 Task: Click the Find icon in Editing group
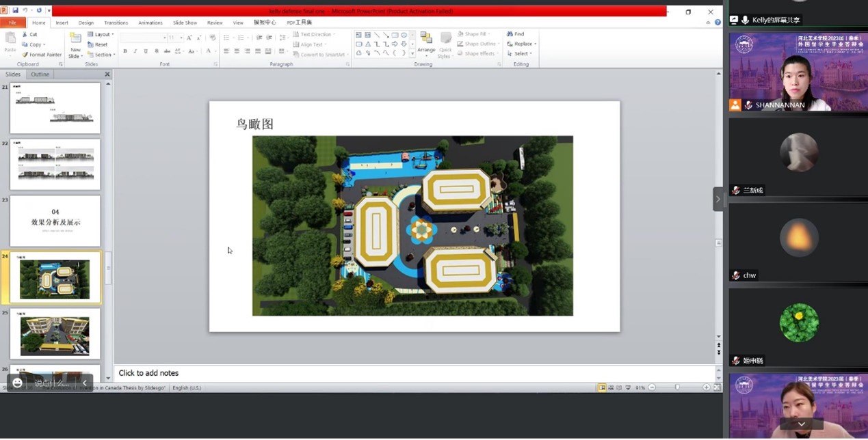click(x=516, y=33)
